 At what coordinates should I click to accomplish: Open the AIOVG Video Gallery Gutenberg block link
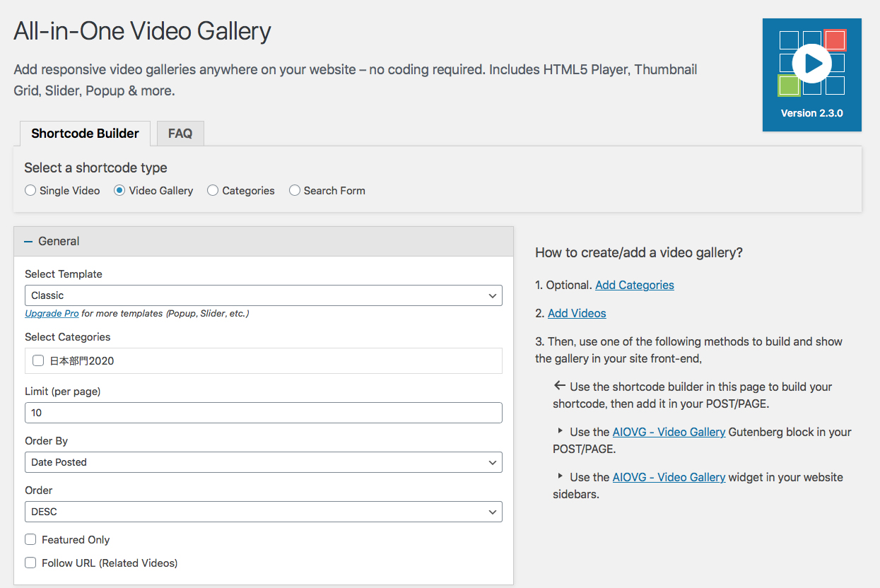pyautogui.click(x=669, y=432)
